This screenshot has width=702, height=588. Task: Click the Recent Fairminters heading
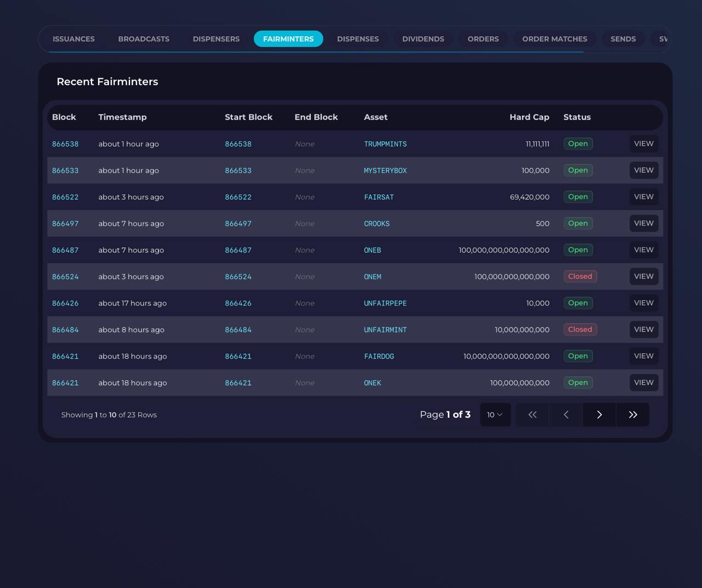point(107,82)
